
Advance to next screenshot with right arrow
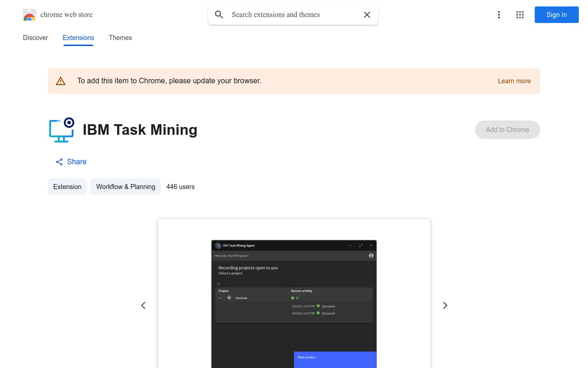[x=445, y=305]
